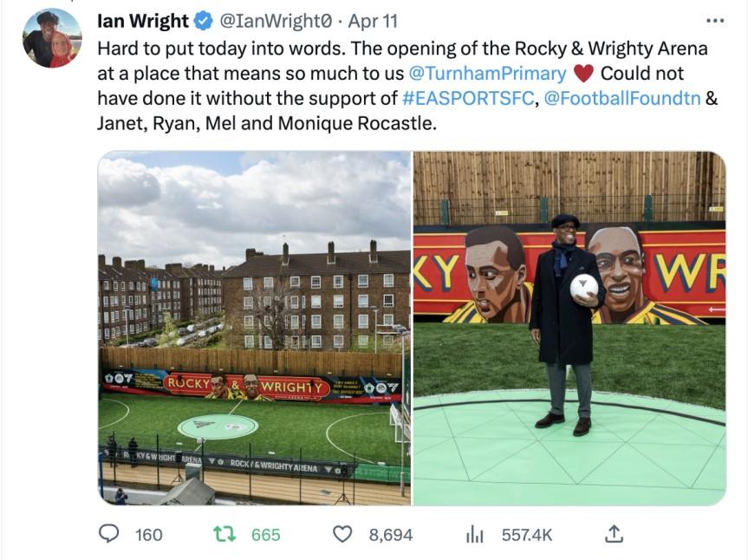
Task: Visit the @FootballFoundtn mention
Action: (622, 98)
